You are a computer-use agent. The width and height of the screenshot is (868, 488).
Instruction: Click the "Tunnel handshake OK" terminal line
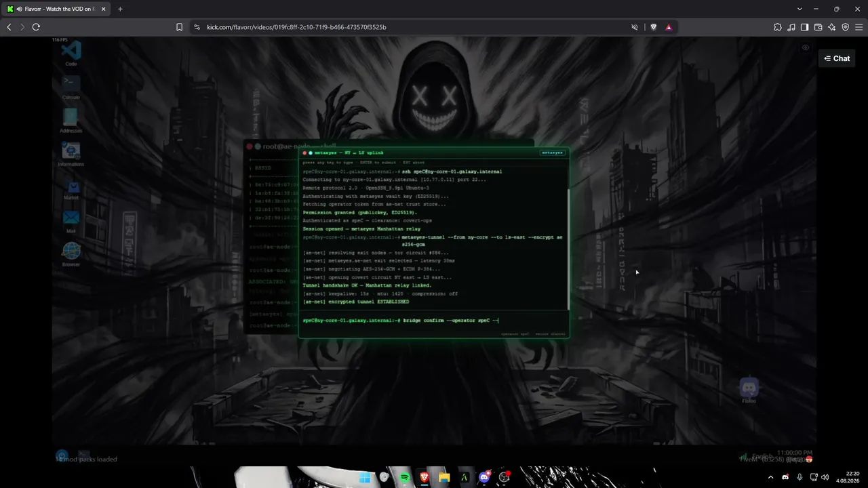[x=367, y=285]
